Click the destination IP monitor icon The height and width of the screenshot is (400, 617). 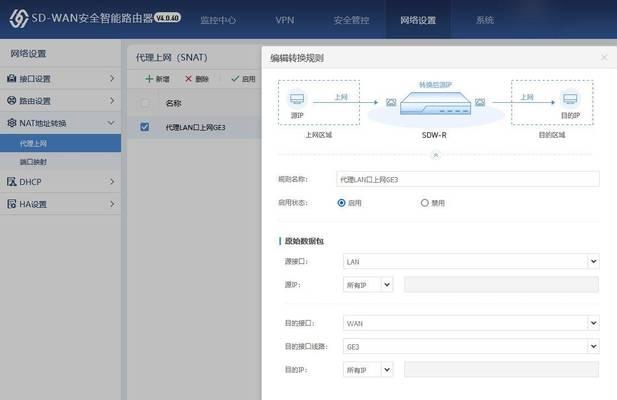click(x=570, y=99)
